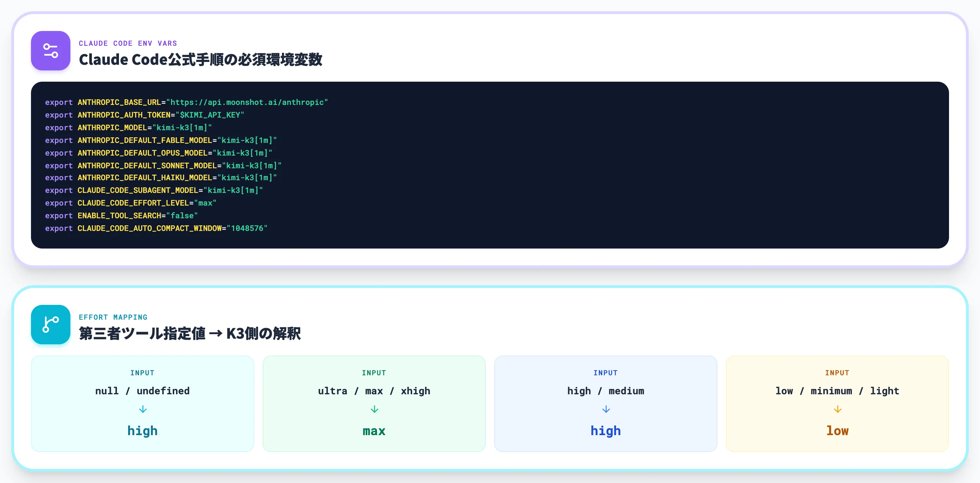The image size is (980, 483).
Task: Click the INPUT label above low / minimum / light
Action: pos(837,373)
